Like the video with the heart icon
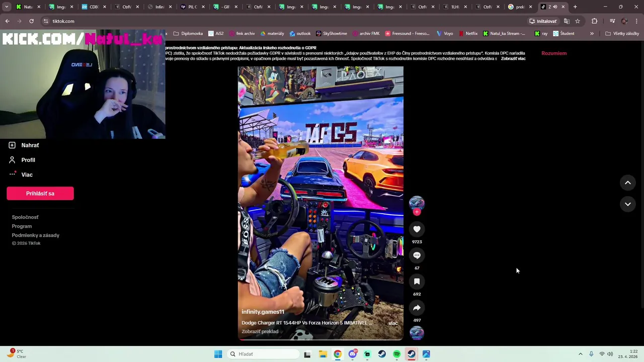Viewport: 644px width, 362px height. pos(417,229)
